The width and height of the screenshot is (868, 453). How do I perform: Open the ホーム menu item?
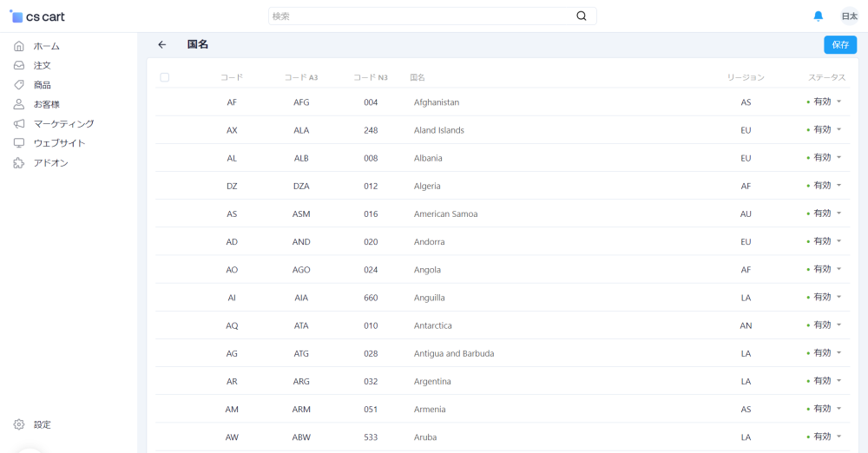click(x=47, y=46)
